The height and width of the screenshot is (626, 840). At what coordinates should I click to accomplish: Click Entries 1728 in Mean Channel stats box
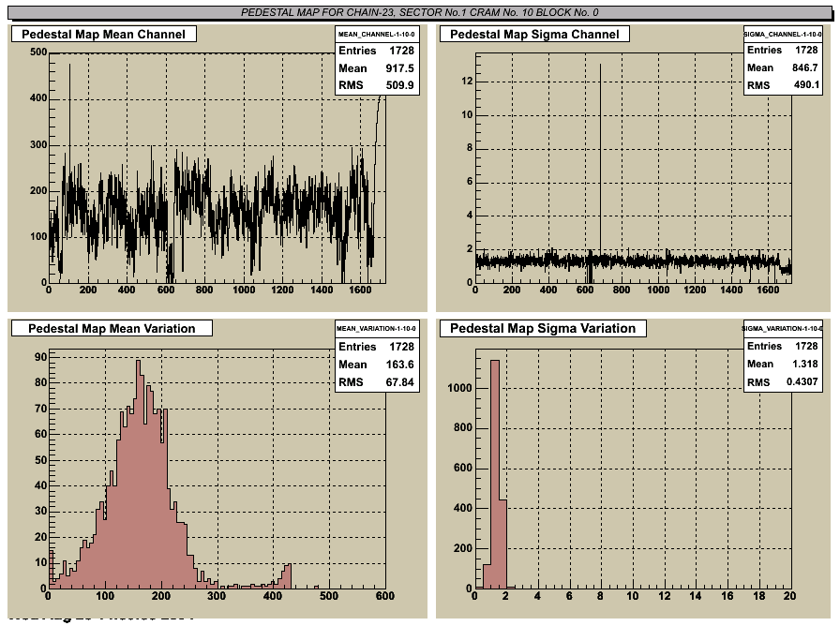tap(377, 51)
